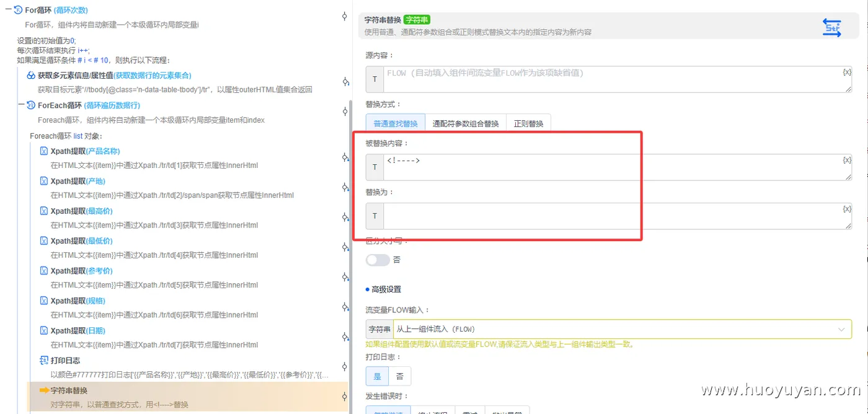The width and height of the screenshot is (868, 414).
Task: Click text 设置i的初始值为0;
Action: [46, 41]
